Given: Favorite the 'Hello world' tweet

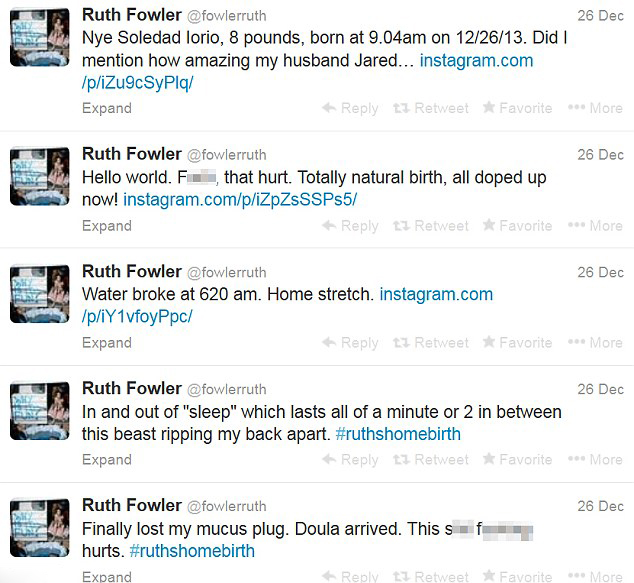Looking at the screenshot, I should [517, 225].
